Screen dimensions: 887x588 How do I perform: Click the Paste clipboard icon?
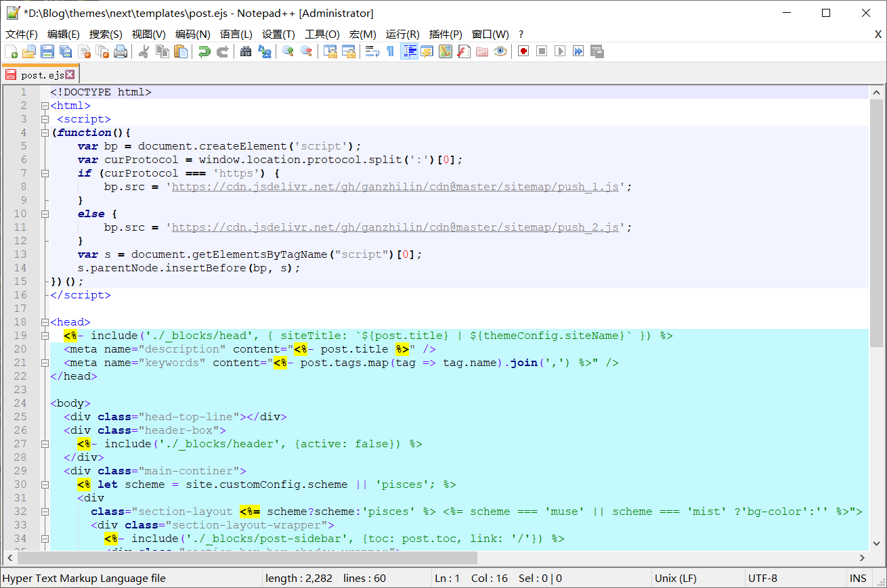point(181,51)
